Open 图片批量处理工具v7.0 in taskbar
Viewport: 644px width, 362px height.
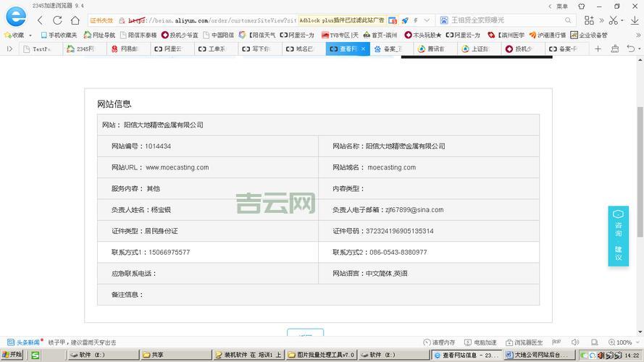[x=321, y=355]
